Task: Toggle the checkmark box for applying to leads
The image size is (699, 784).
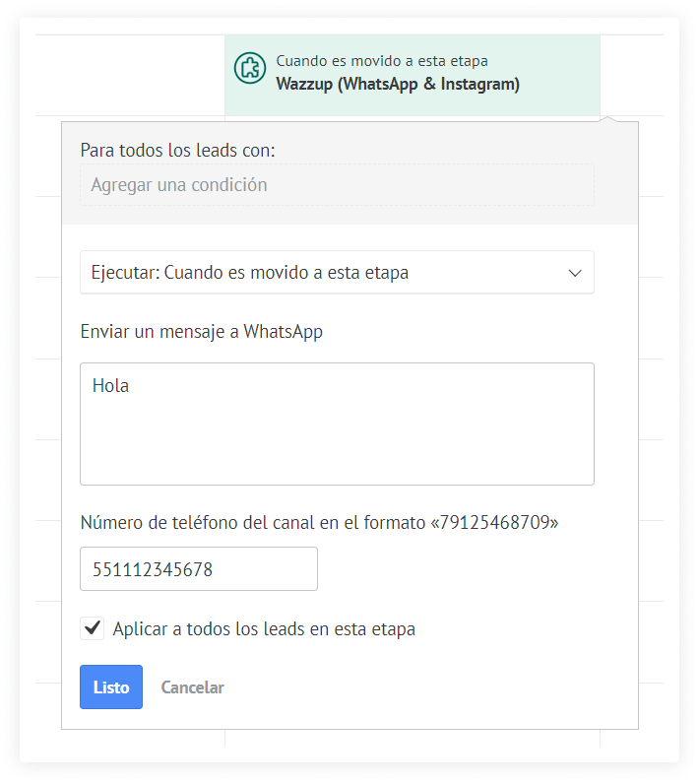Action: pos(93,628)
